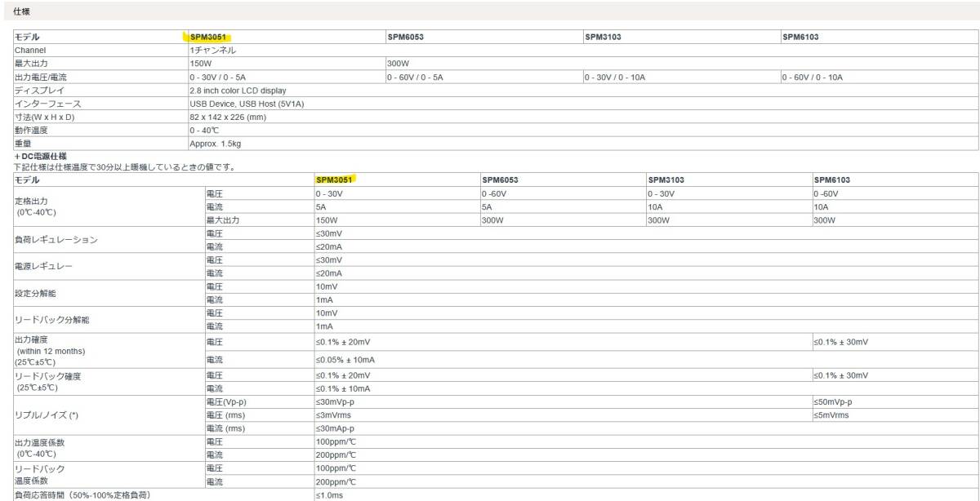This screenshot has width=980, height=501.
Task: Click the ≤30mAp-p value
Action: click(335, 428)
